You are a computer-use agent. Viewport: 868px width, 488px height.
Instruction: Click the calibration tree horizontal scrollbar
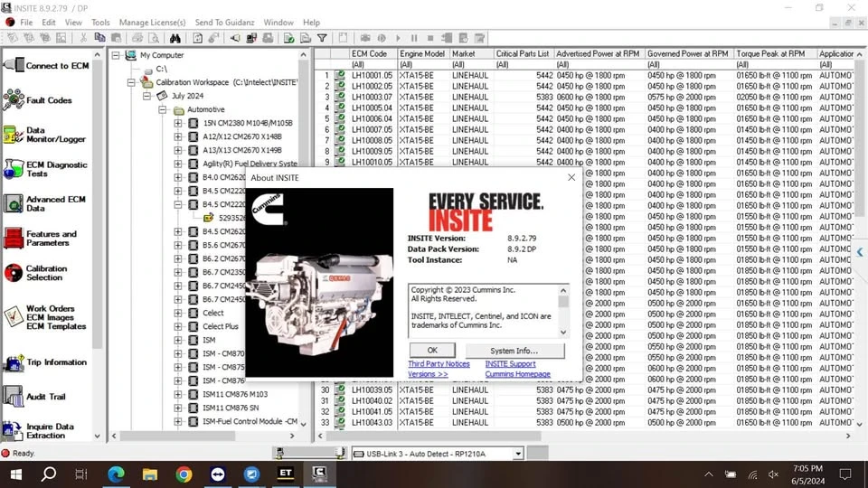[x=177, y=436]
